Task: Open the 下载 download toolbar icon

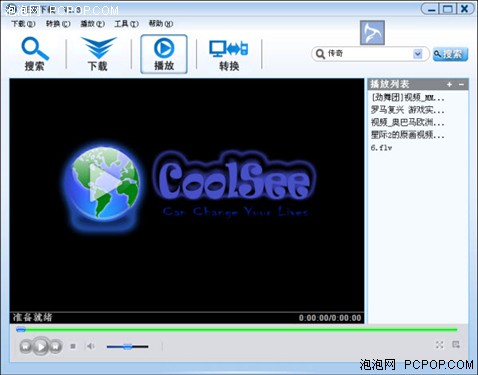Action: (x=98, y=53)
